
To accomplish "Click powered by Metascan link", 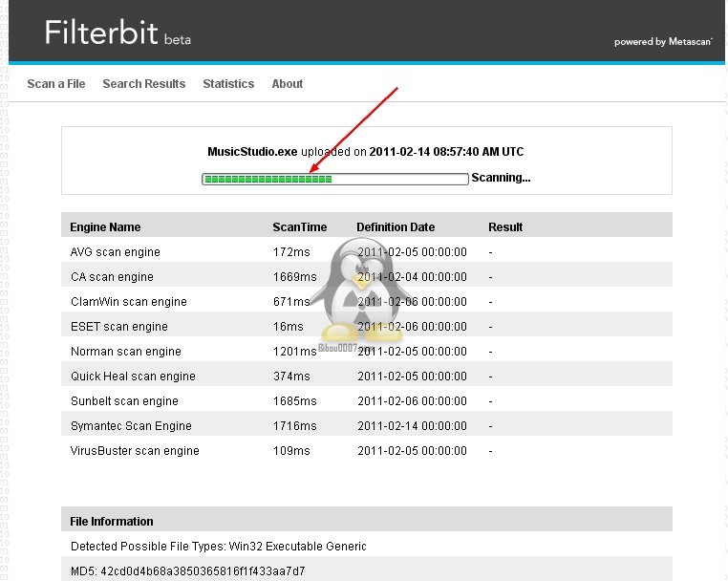I will 663,42.
